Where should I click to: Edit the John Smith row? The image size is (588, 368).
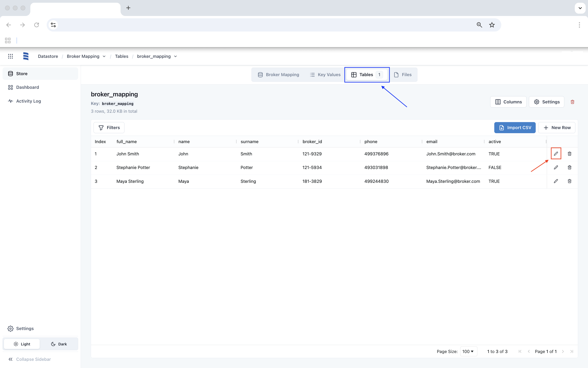point(556,154)
